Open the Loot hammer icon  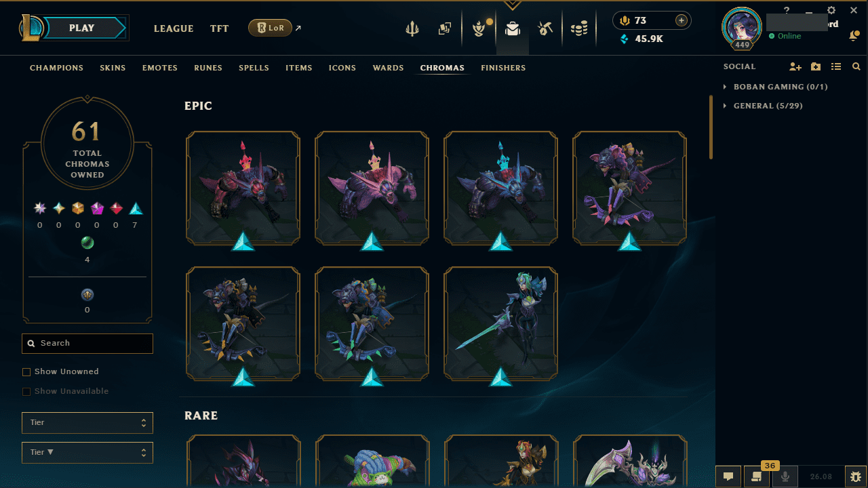click(546, 28)
